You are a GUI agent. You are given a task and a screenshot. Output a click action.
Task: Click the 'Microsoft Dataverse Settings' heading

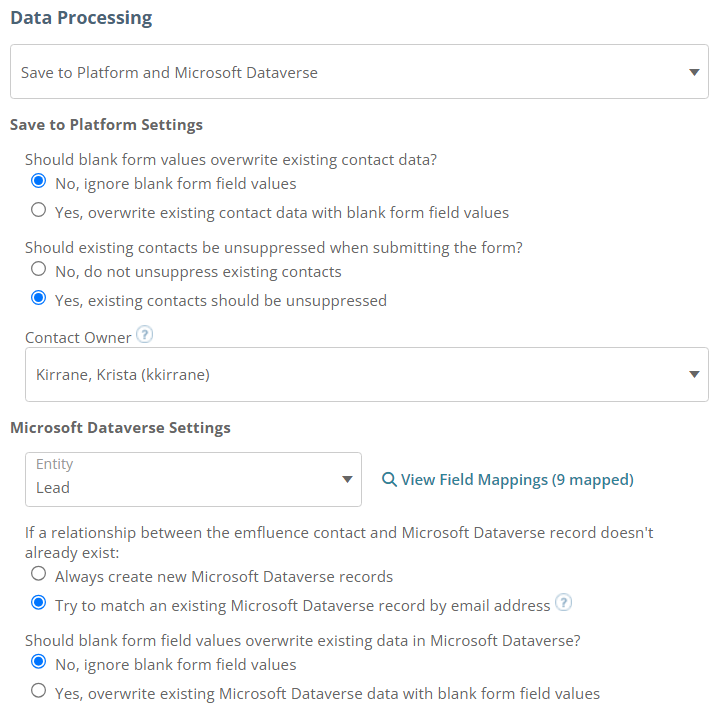(120, 428)
